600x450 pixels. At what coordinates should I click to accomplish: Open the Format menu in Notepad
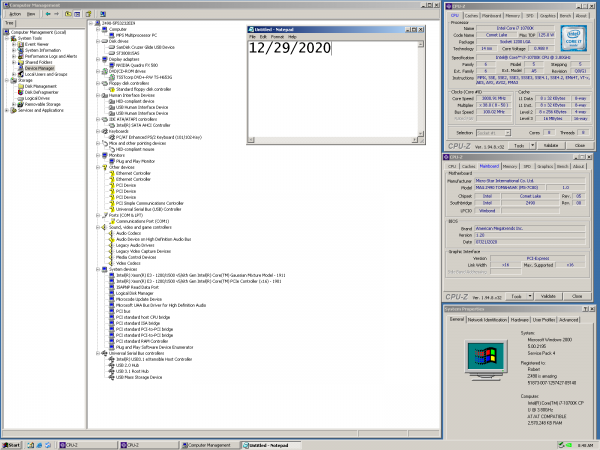(277, 36)
